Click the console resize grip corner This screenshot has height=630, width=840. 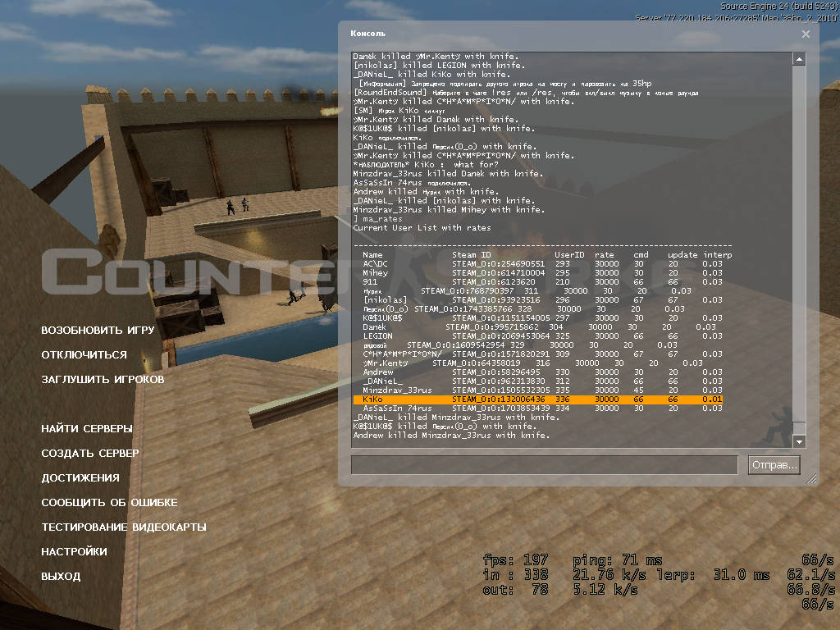tap(812, 478)
